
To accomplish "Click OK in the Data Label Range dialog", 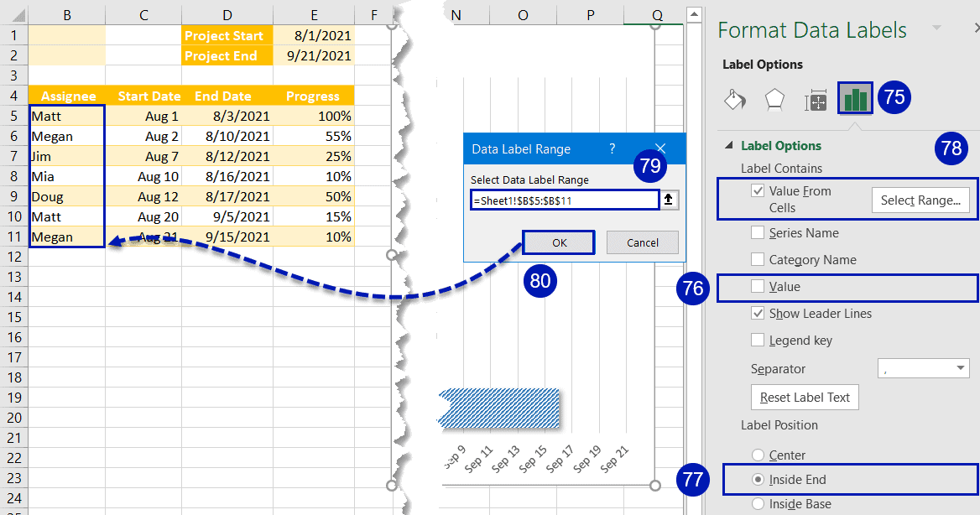I will (558, 242).
